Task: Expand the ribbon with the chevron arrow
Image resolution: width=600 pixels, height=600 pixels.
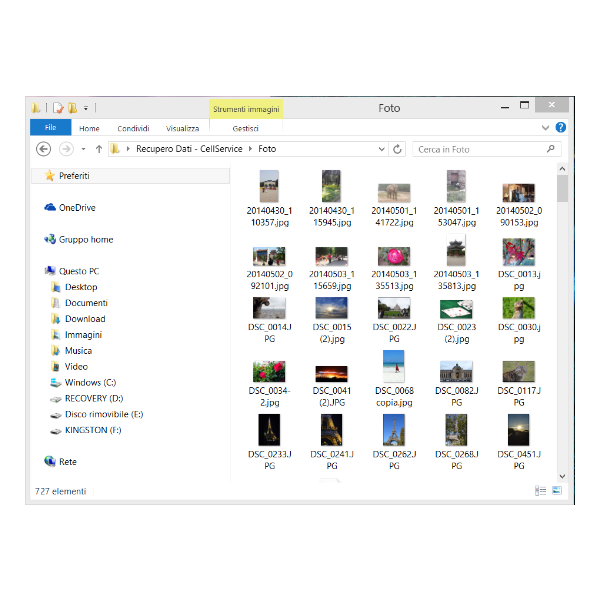Action: [545, 128]
